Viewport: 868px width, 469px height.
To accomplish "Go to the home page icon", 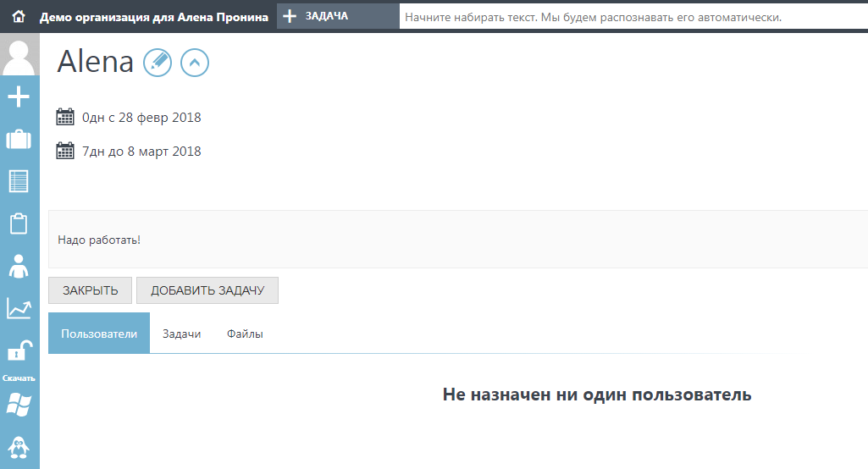I will tap(19, 17).
